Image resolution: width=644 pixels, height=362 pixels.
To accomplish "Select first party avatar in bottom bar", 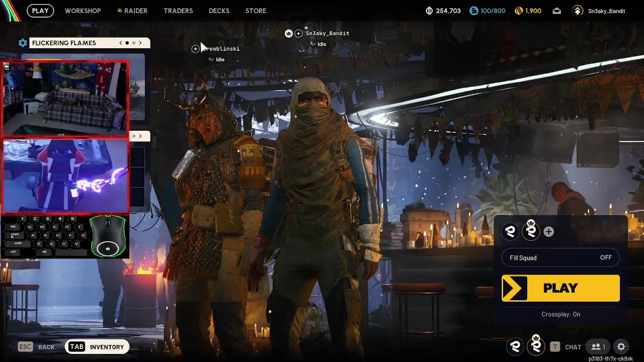I will coord(515,346).
